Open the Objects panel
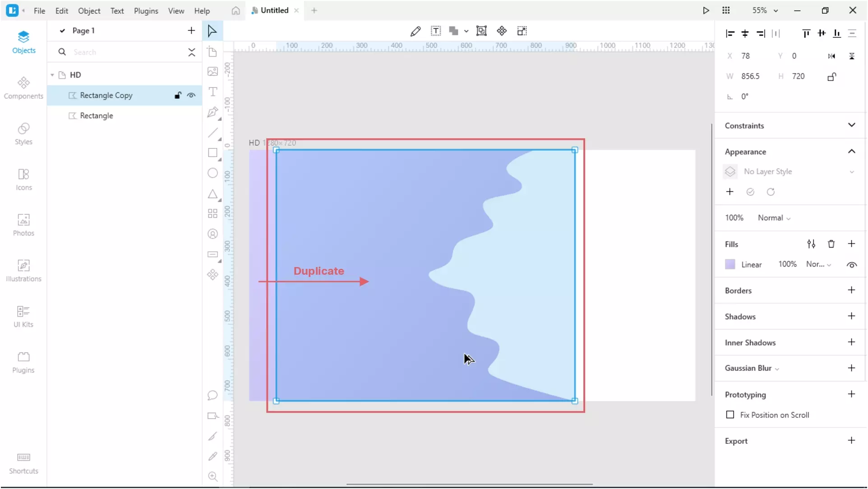 pos(23,42)
